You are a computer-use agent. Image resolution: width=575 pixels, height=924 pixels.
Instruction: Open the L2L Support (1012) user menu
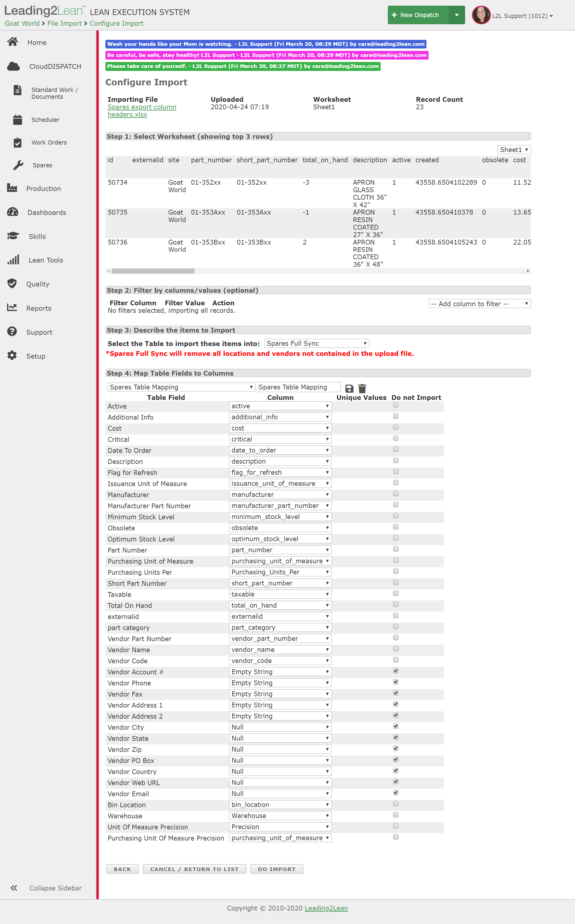[523, 16]
